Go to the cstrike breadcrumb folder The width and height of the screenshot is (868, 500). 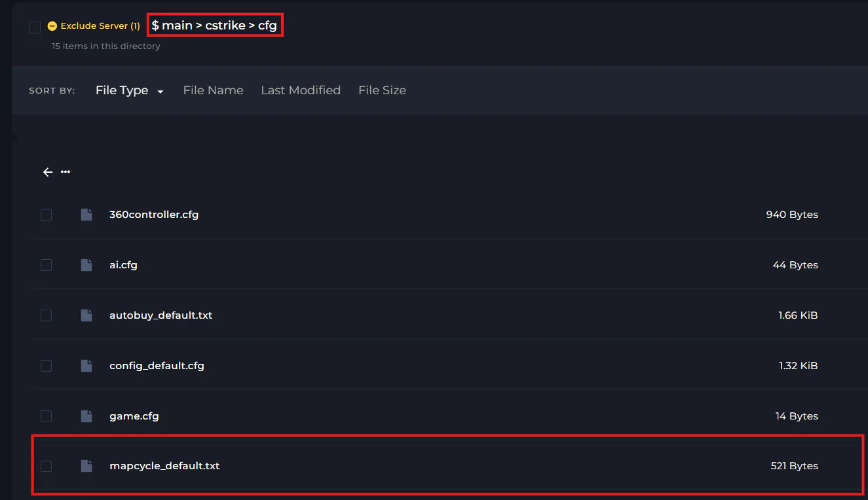(x=225, y=26)
